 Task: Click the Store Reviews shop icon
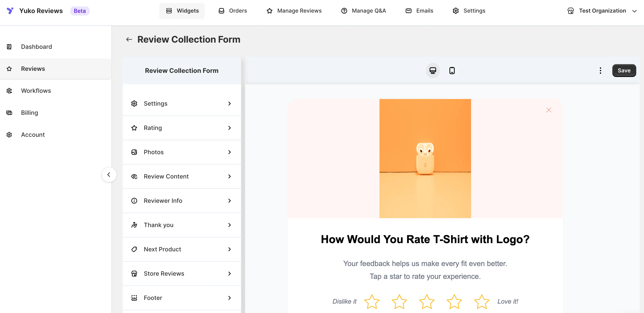[134, 273]
